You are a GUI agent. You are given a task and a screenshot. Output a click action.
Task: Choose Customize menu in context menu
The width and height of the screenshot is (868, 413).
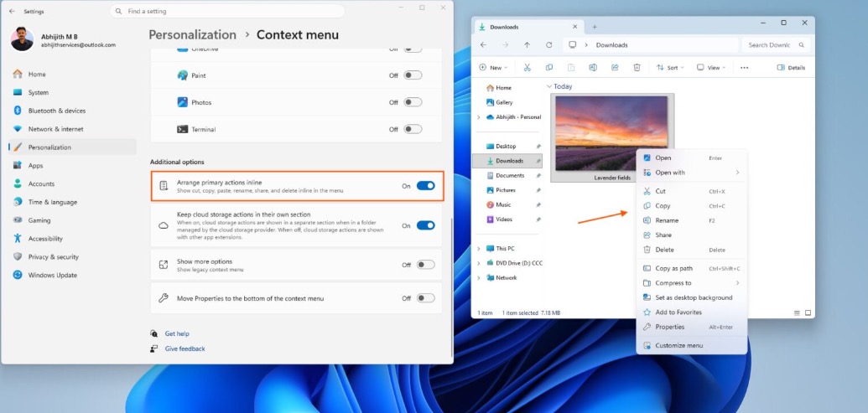[692, 345]
